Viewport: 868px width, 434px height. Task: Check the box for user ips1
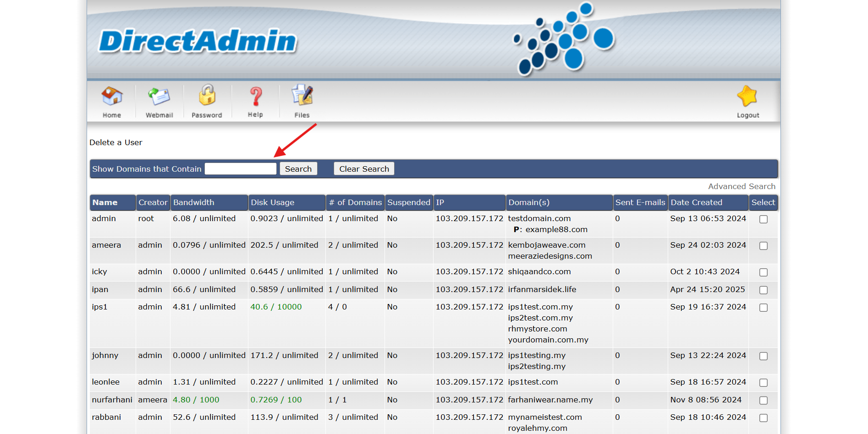(x=764, y=308)
